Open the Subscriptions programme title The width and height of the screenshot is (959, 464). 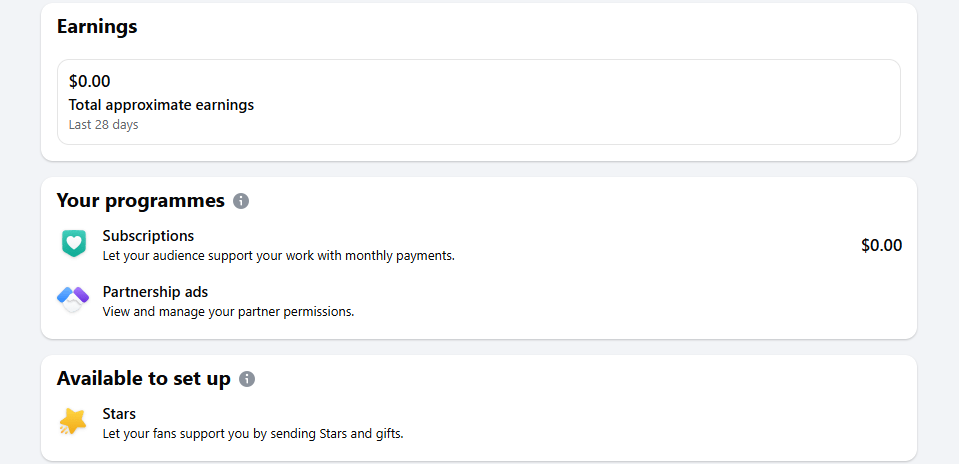coord(148,236)
